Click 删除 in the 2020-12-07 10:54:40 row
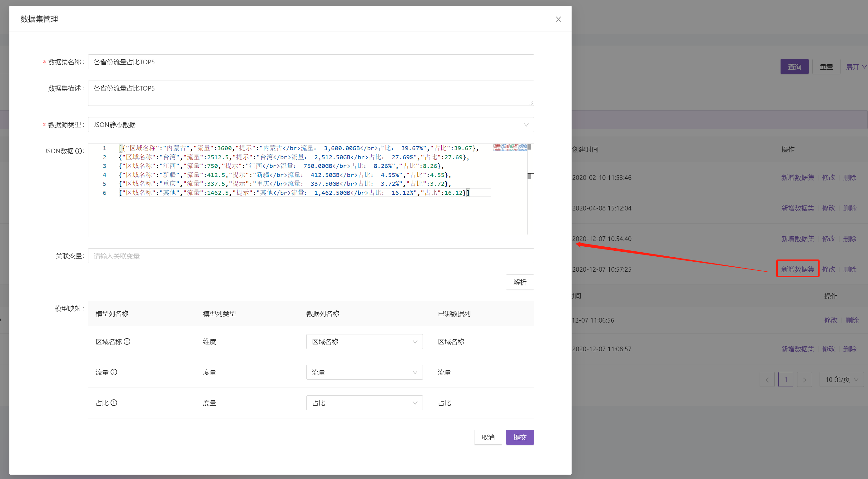The width and height of the screenshot is (868, 479). [x=850, y=239]
